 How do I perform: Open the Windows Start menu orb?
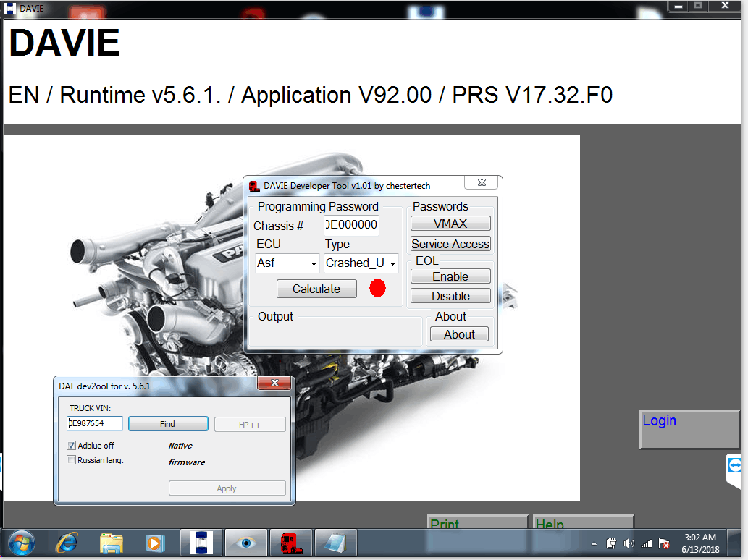[x=21, y=542]
